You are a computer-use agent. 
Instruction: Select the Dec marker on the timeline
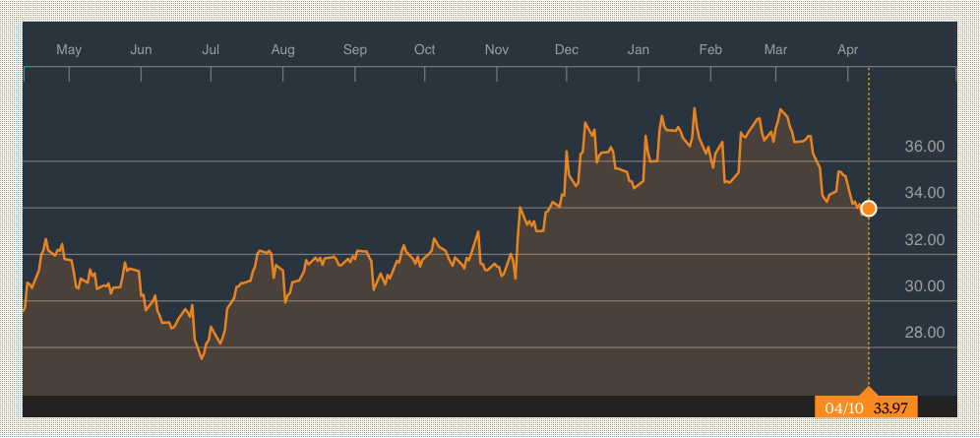click(x=567, y=49)
